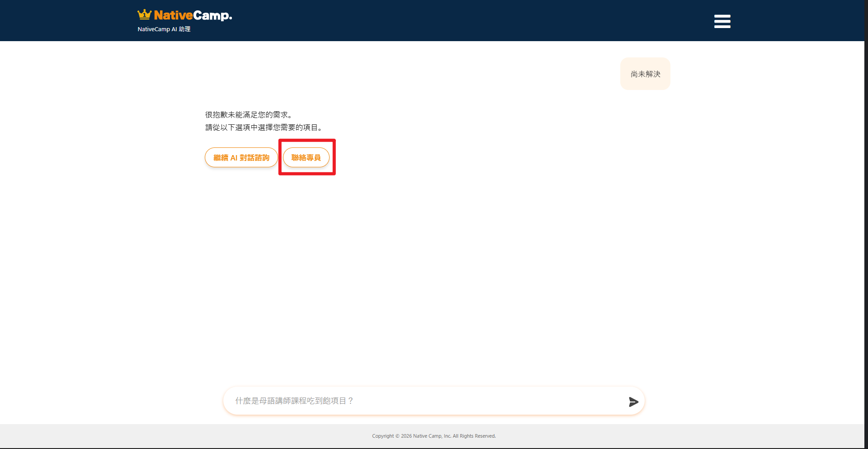This screenshot has width=868, height=449.
Task: Click the 請從以下選項中選擇 instruction line
Action: (264, 128)
